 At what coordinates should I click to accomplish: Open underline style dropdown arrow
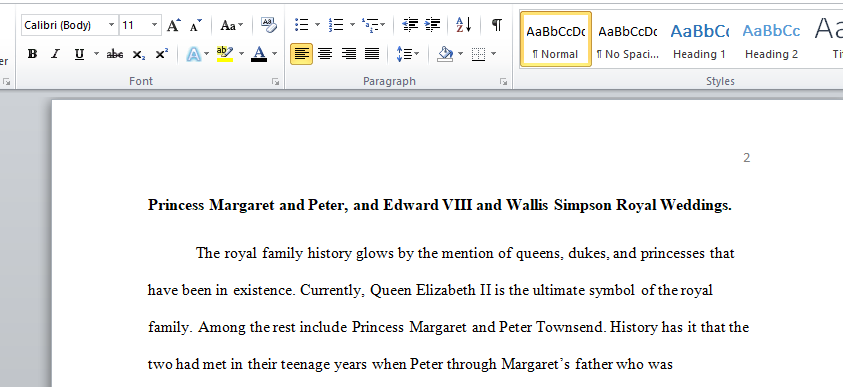tap(96, 54)
